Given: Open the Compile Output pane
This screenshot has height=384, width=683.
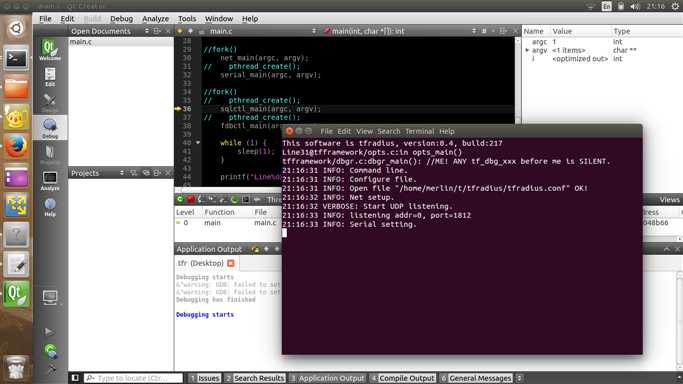Looking at the screenshot, I should tap(403, 378).
